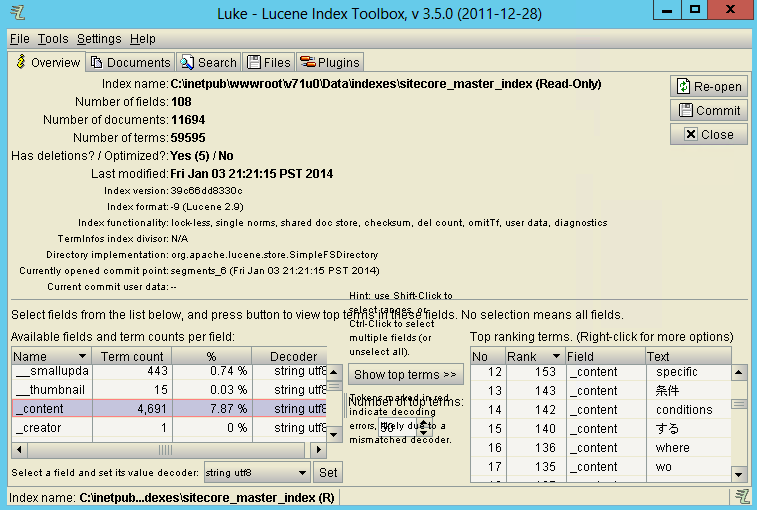Click the Files tab disk icon
This screenshot has width=757, height=510.
click(x=254, y=62)
